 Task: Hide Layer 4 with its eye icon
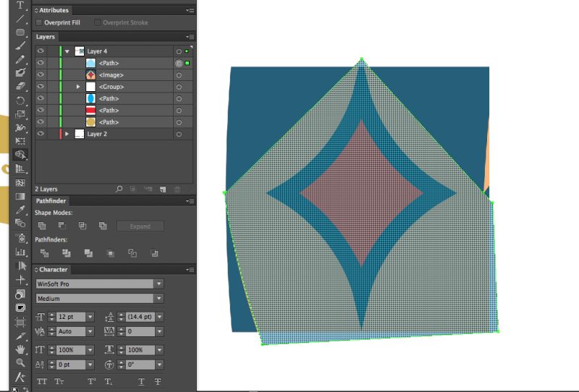click(41, 51)
